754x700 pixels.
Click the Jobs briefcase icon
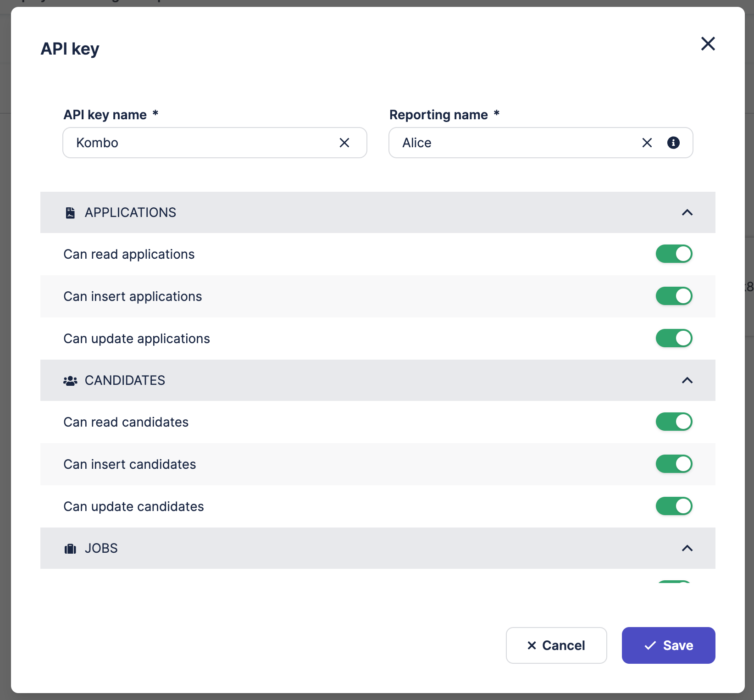coord(70,549)
